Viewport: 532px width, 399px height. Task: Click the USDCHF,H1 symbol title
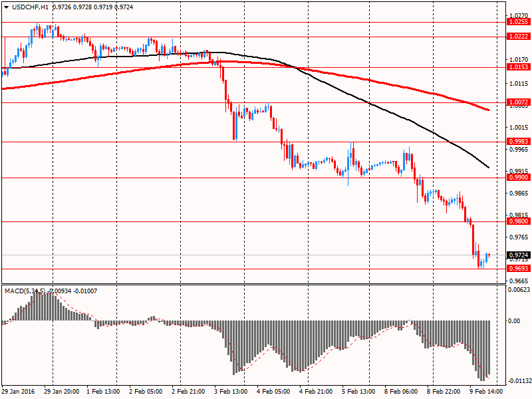[30, 7]
